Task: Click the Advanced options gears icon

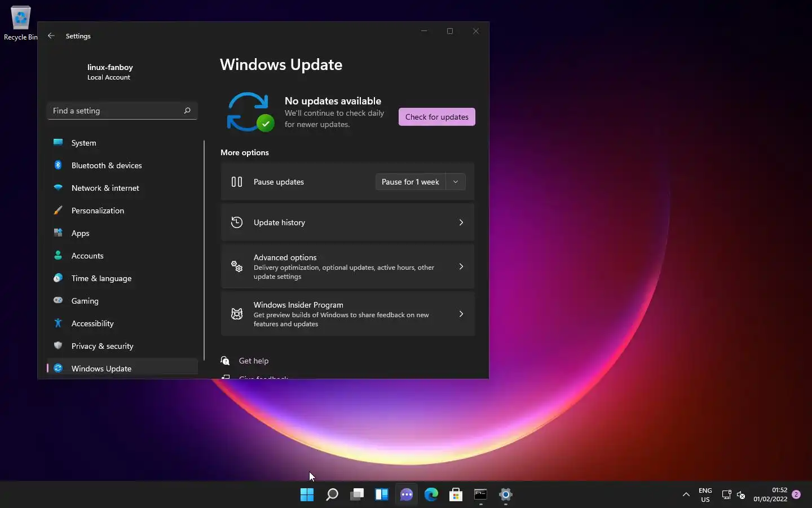Action: coord(237,266)
